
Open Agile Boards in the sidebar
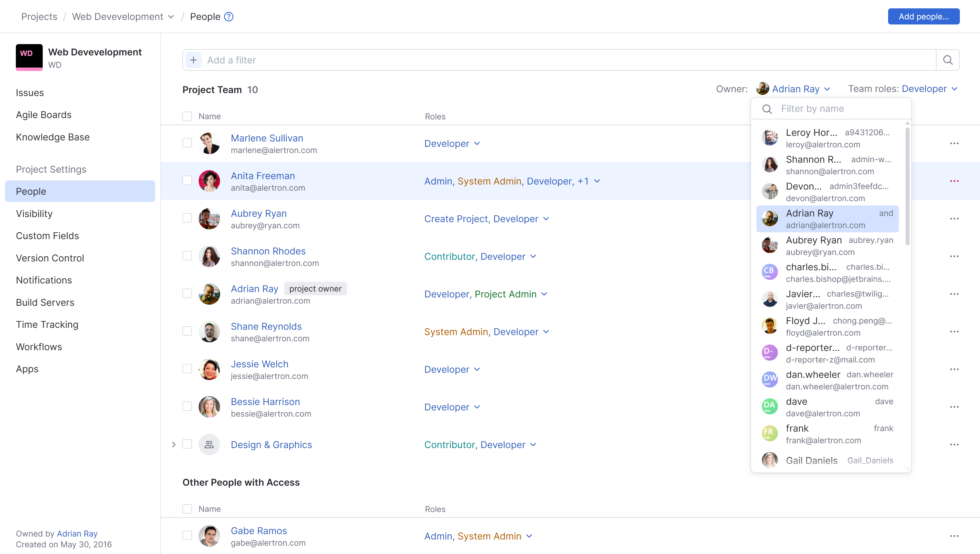click(x=44, y=115)
